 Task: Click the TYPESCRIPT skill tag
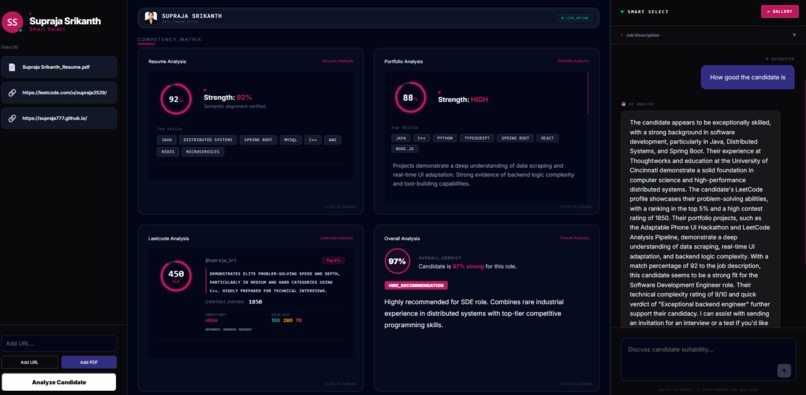pyautogui.click(x=477, y=138)
